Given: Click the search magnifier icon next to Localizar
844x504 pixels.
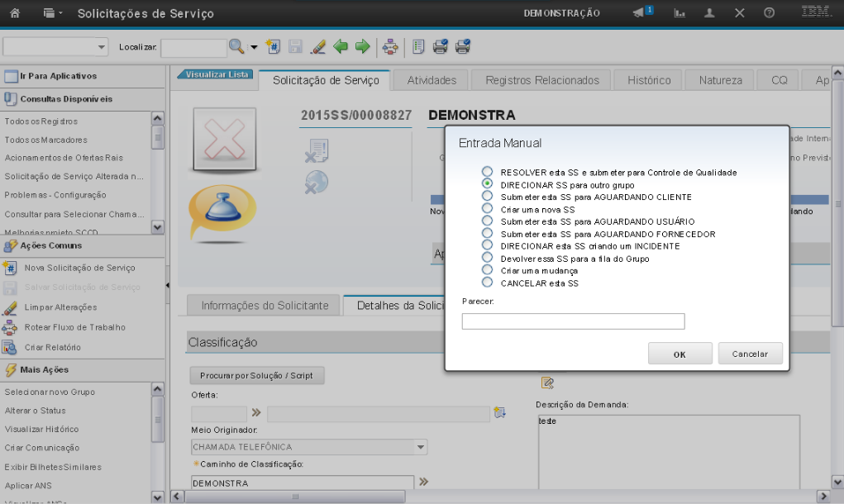Looking at the screenshot, I should coord(236,47).
